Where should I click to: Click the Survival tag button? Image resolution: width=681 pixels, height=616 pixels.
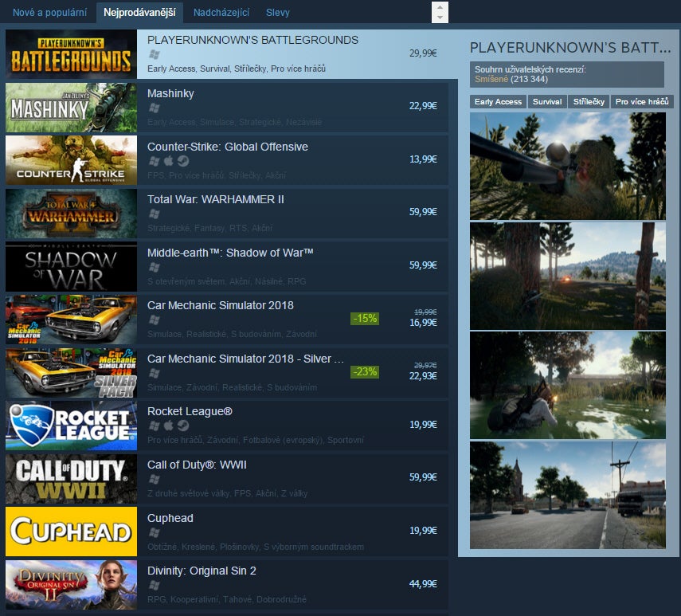coord(547,102)
